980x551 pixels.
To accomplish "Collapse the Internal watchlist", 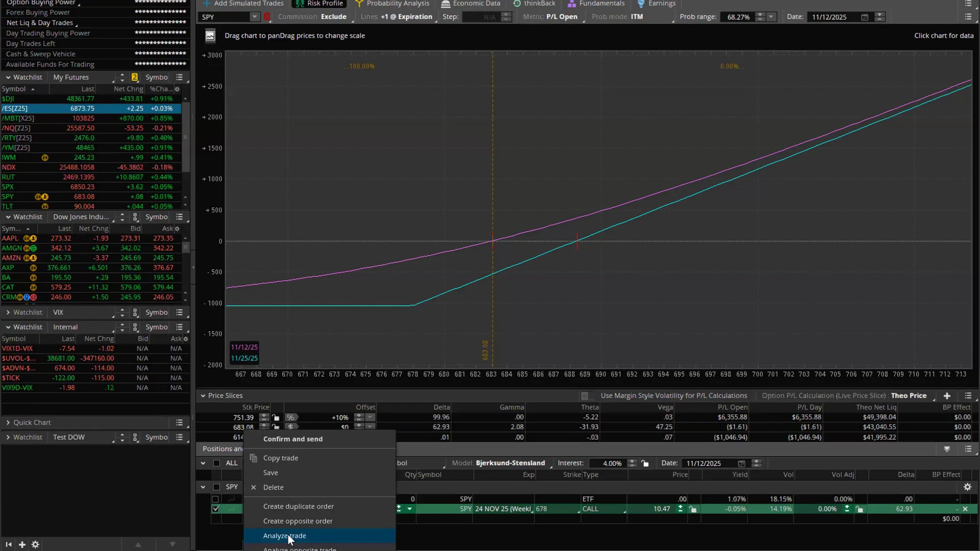I will point(8,327).
